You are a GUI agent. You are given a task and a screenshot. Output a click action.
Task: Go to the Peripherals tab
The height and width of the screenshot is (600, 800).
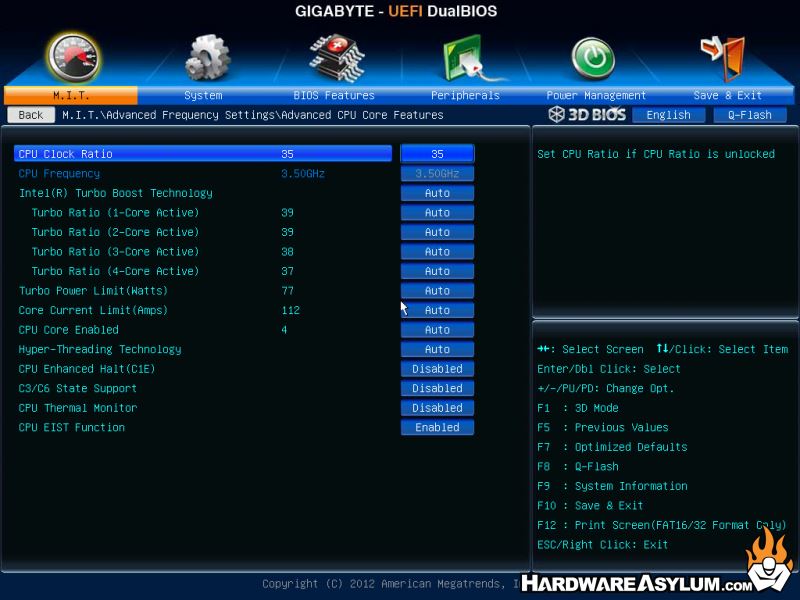(465, 95)
